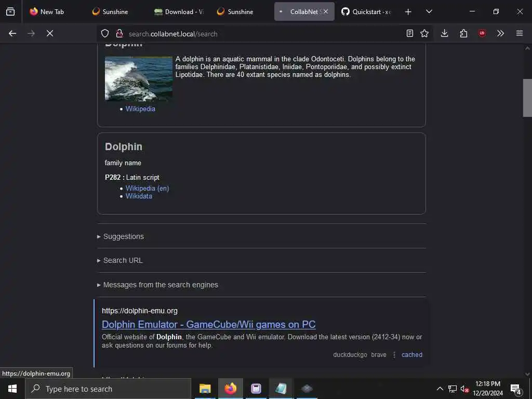Switch to the Download tab
This screenshot has width=532, height=399.
tap(179, 11)
